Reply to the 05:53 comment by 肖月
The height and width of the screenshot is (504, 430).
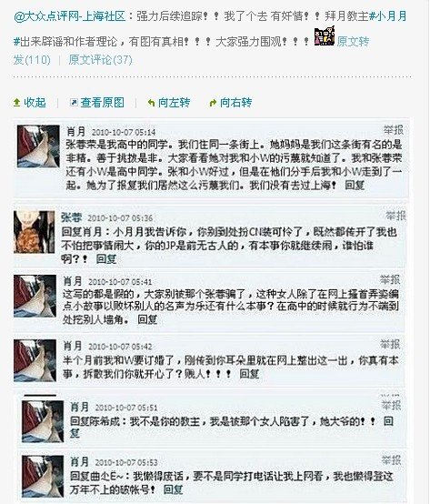pos(173,489)
